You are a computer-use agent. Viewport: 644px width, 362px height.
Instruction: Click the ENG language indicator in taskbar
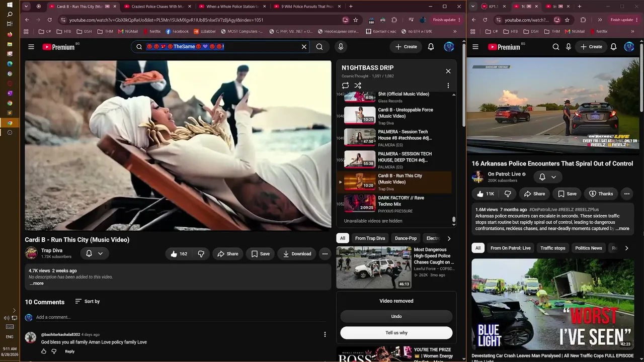click(x=10, y=337)
